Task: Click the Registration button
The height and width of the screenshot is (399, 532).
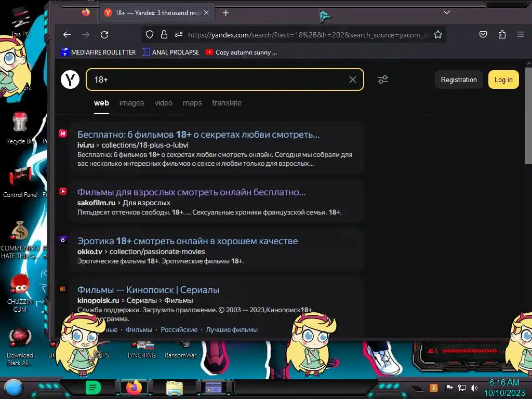Action: coord(459,79)
